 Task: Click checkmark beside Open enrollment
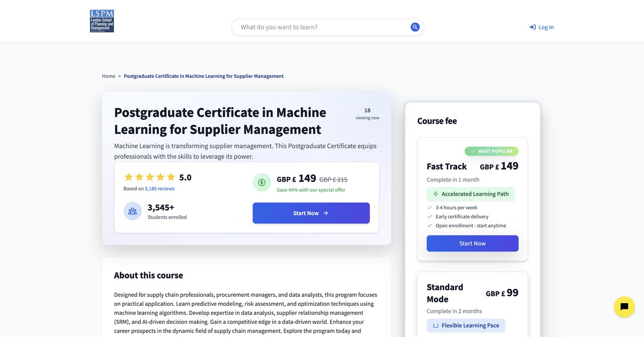[x=430, y=225]
